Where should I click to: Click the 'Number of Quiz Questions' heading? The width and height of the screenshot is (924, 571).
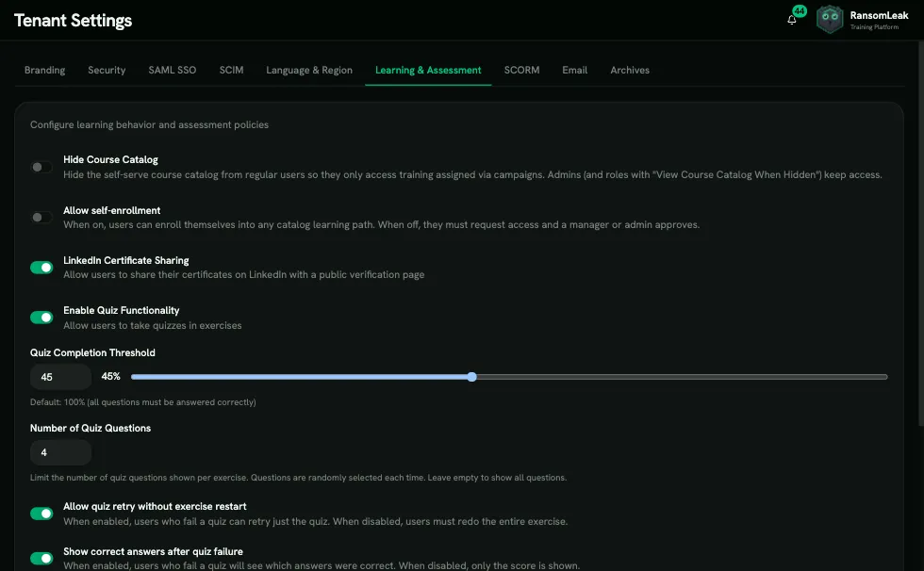click(91, 428)
